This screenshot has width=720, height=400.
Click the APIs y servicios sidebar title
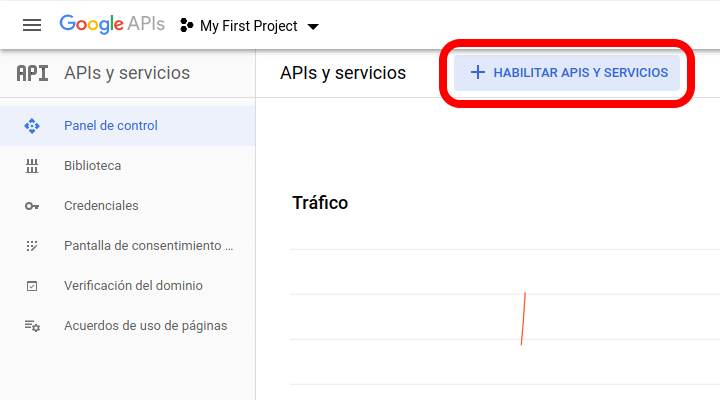coord(127,73)
